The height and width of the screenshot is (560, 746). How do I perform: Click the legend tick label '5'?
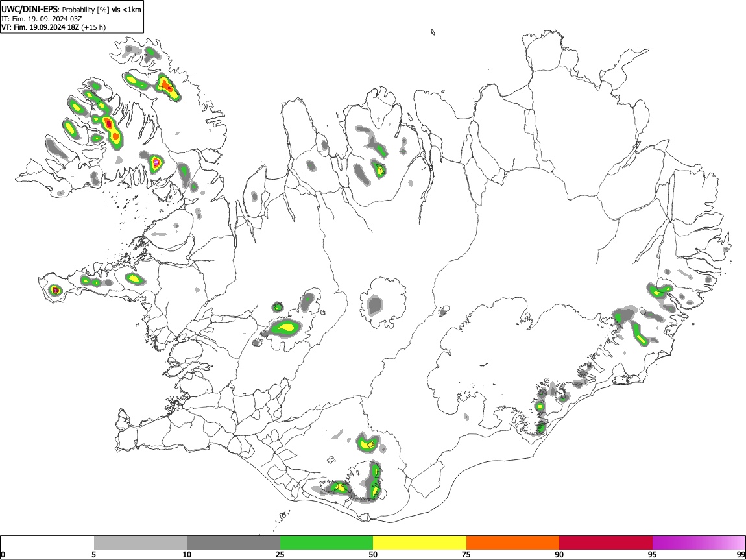point(93,554)
